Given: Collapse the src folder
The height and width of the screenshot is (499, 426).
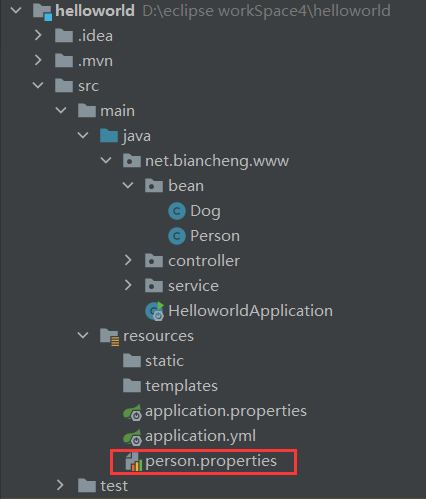Looking at the screenshot, I should tap(38, 85).
